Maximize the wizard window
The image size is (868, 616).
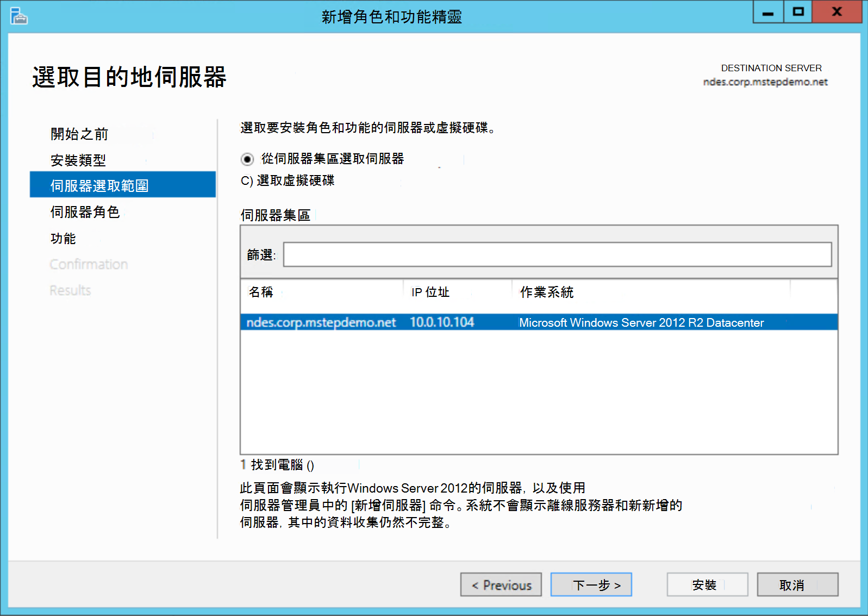(x=798, y=12)
